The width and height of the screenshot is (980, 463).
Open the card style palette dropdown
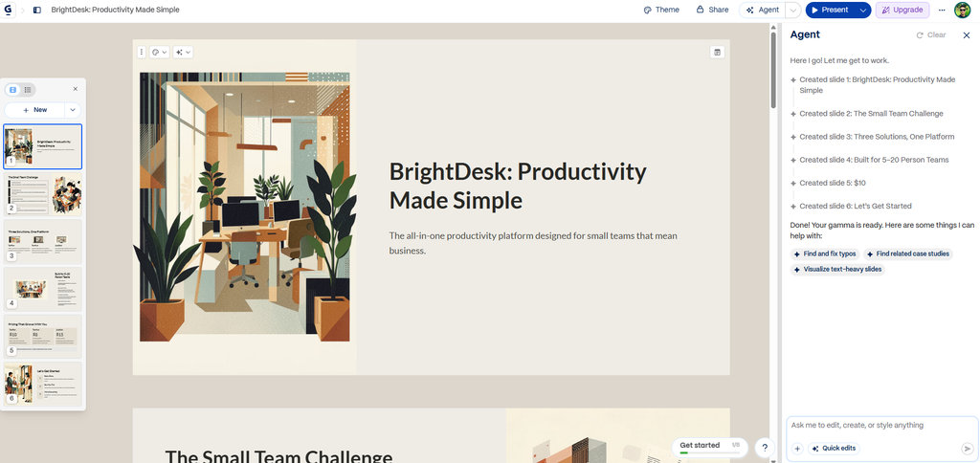[x=160, y=53]
